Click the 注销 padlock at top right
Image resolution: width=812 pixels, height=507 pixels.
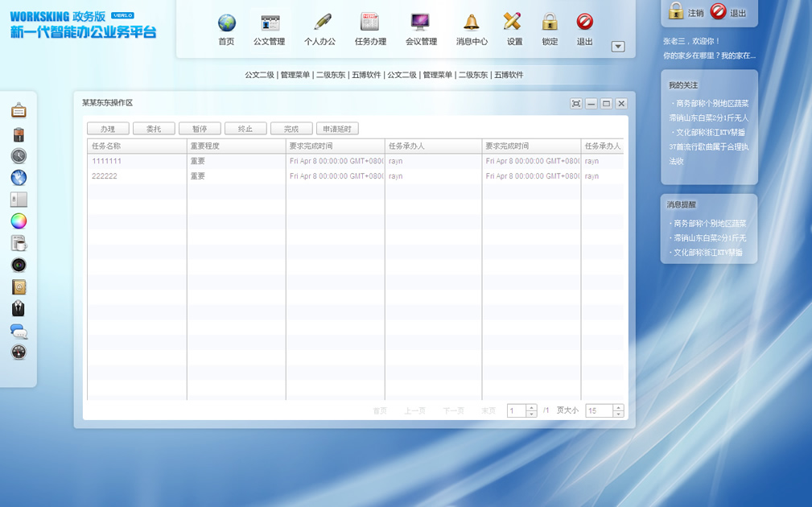(676, 10)
